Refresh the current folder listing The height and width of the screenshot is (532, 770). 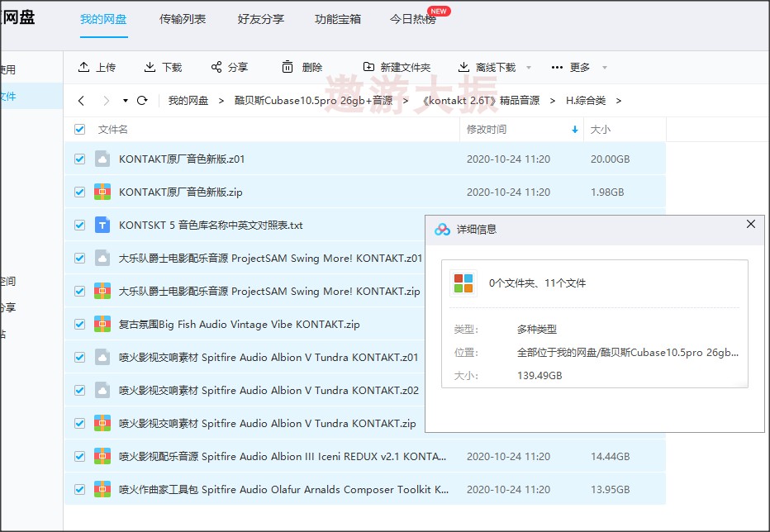142,101
